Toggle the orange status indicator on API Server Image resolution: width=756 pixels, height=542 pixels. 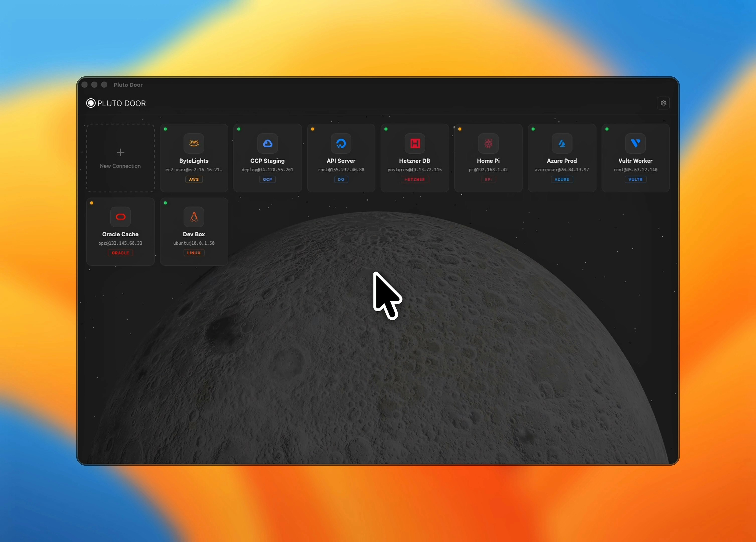pos(313,129)
